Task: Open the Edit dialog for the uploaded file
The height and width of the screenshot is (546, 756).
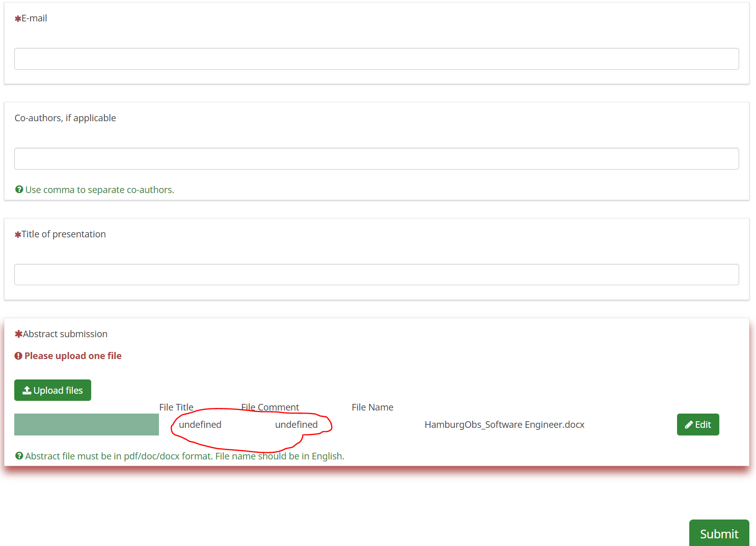Action: coord(698,424)
